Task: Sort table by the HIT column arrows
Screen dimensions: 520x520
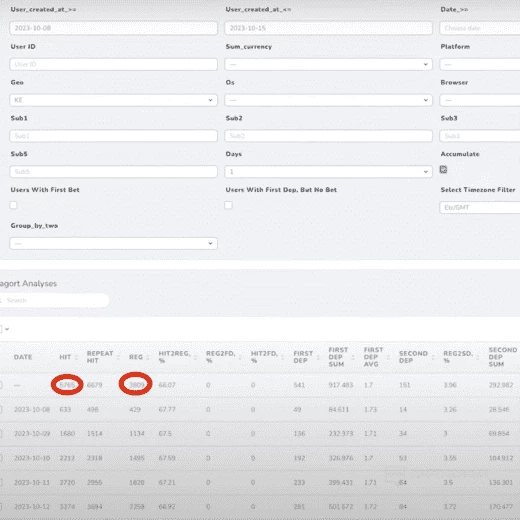Action: [x=76, y=357]
